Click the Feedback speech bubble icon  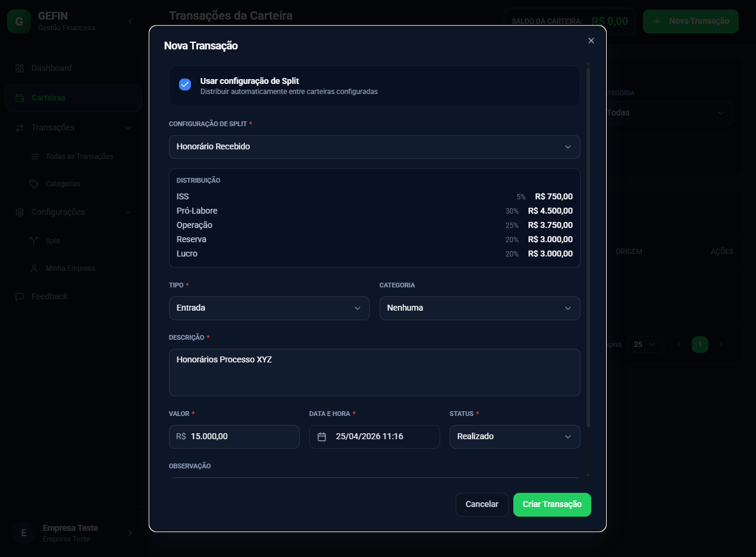click(20, 297)
